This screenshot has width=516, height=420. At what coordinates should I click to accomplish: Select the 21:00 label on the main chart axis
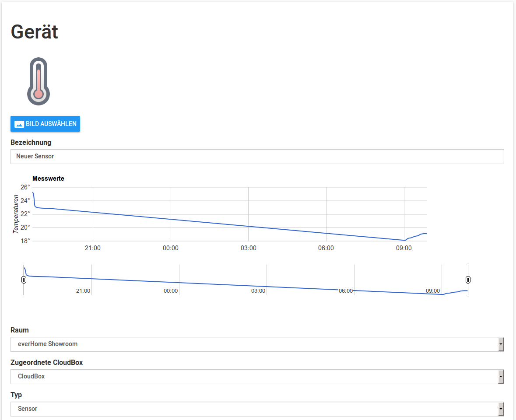[93, 248]
